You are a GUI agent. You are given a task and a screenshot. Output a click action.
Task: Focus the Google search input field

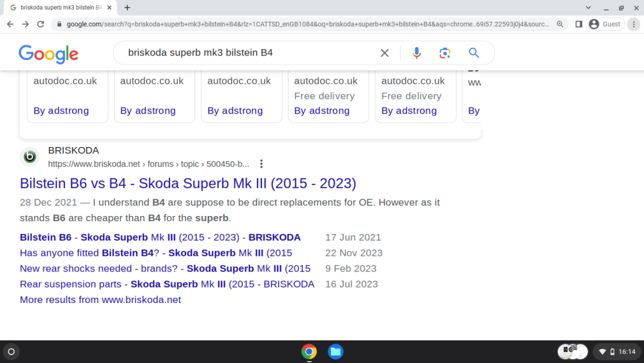click(x=249, y=53)
